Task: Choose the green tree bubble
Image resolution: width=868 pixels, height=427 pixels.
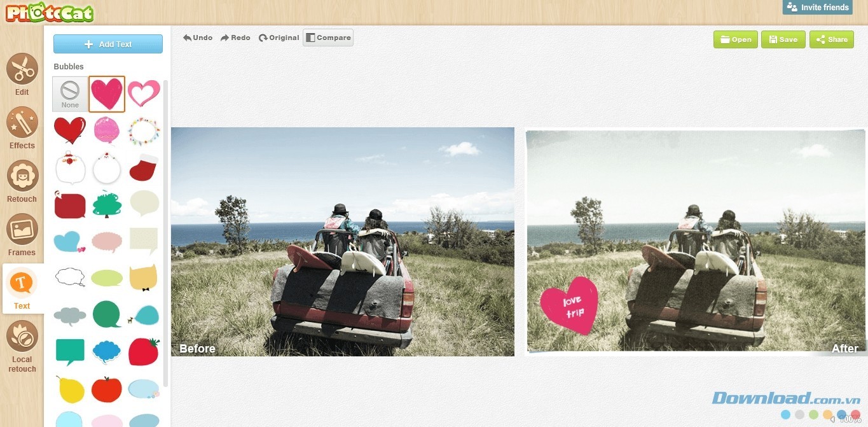Action: pos(107,204)
